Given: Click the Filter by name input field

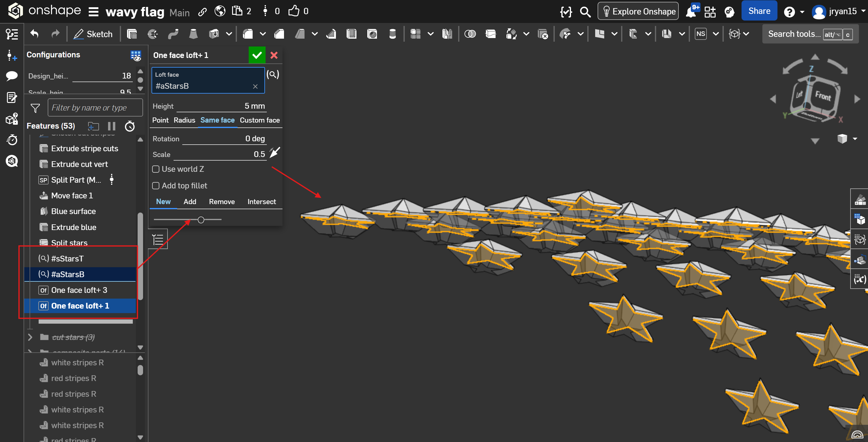Looking at the screenshot, I should pos(95,108).
